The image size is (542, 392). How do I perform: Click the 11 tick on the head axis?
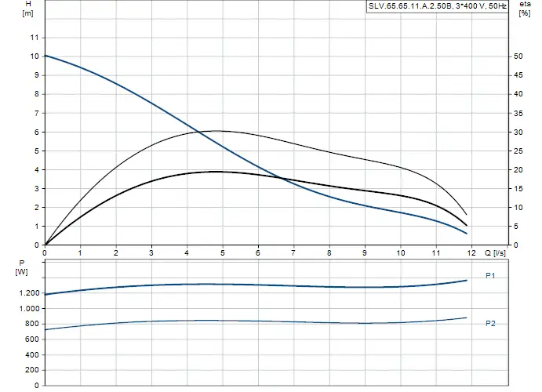point(35,38)
